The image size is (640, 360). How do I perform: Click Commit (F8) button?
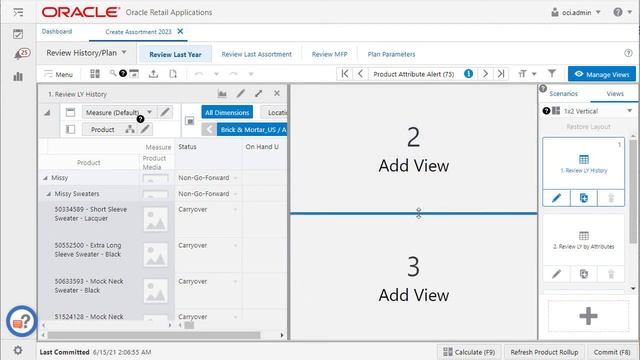coord(611,352)
